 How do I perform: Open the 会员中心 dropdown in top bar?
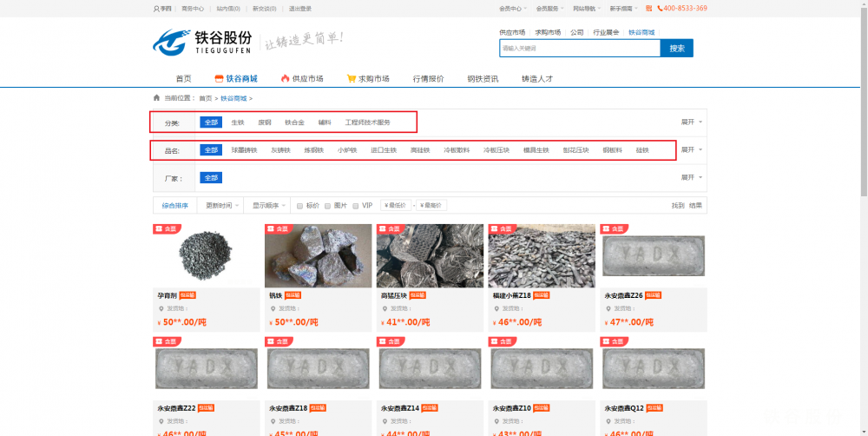tap(513, 9)
